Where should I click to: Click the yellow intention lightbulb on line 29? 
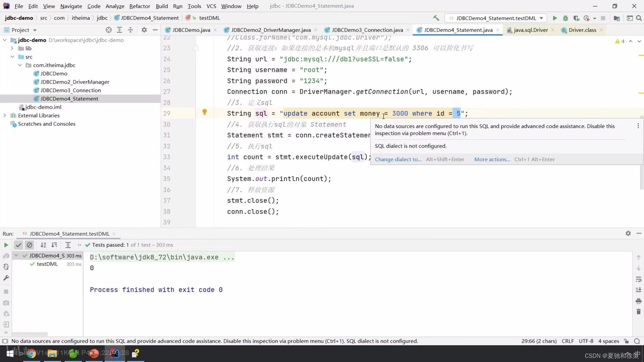[204, 112]
